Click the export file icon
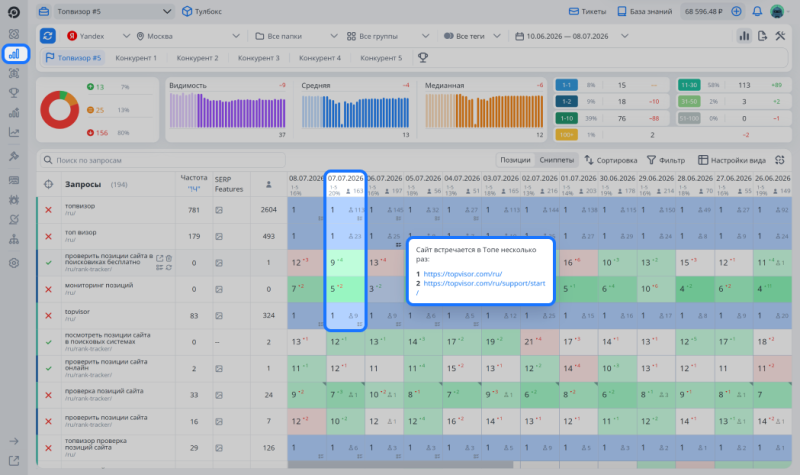The image size is (800, 475). coord(762,36)
